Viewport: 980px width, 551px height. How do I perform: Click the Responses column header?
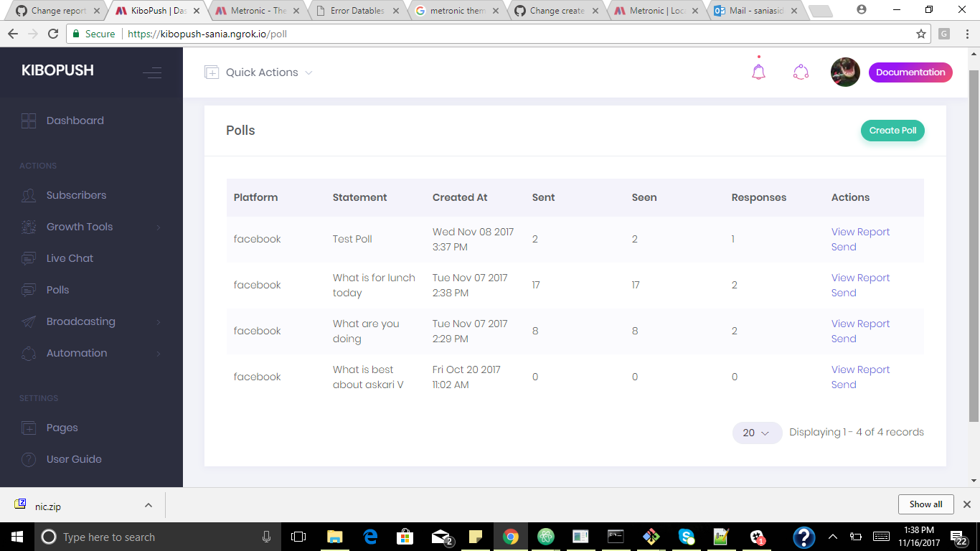coord(759,197)
